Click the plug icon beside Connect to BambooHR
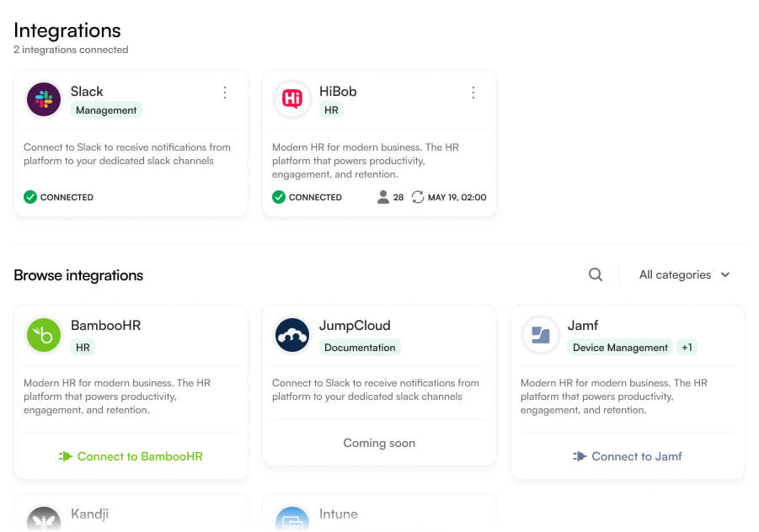The height and width of the screenshot is (532, 759). [66, 456]
